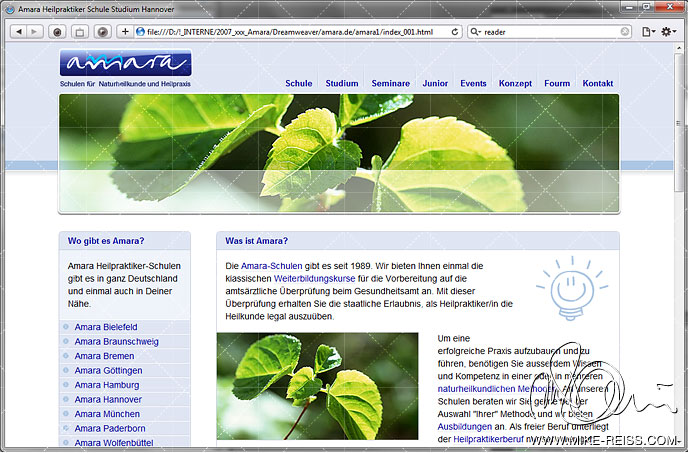Click the scrollbar up arrow
Image resolution: width=688 pixels, height=453 pixels.
[679, 48]
